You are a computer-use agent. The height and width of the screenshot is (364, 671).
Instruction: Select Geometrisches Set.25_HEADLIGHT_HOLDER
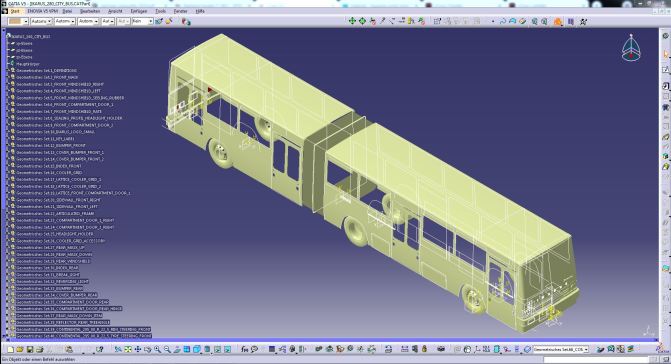55,234
